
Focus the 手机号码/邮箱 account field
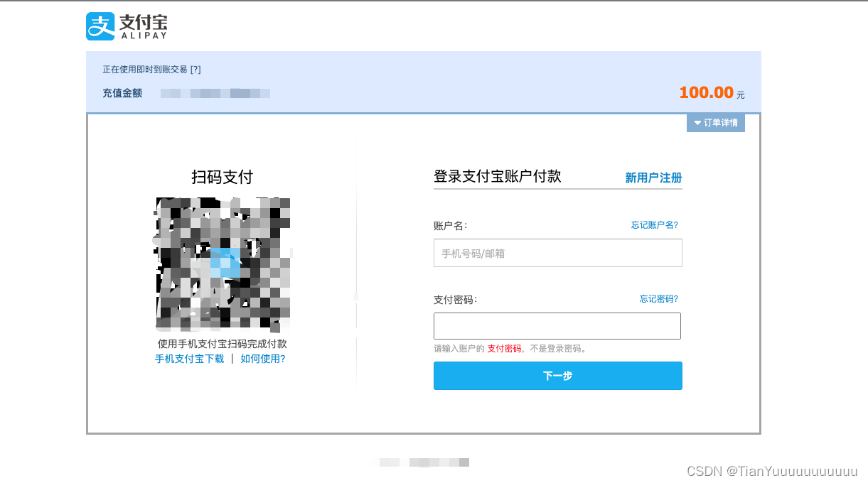pyautogui.click(x=558, y=253)
